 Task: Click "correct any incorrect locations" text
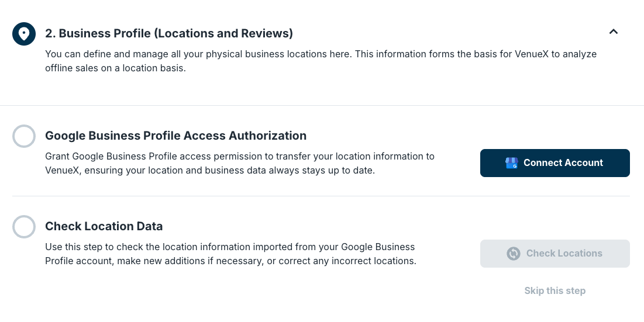(x=347, y=261)
